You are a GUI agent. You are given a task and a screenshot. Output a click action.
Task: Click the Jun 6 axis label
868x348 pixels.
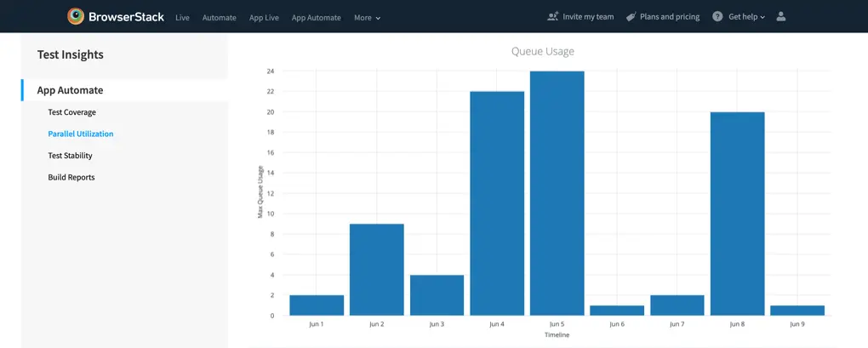point(617,324)
